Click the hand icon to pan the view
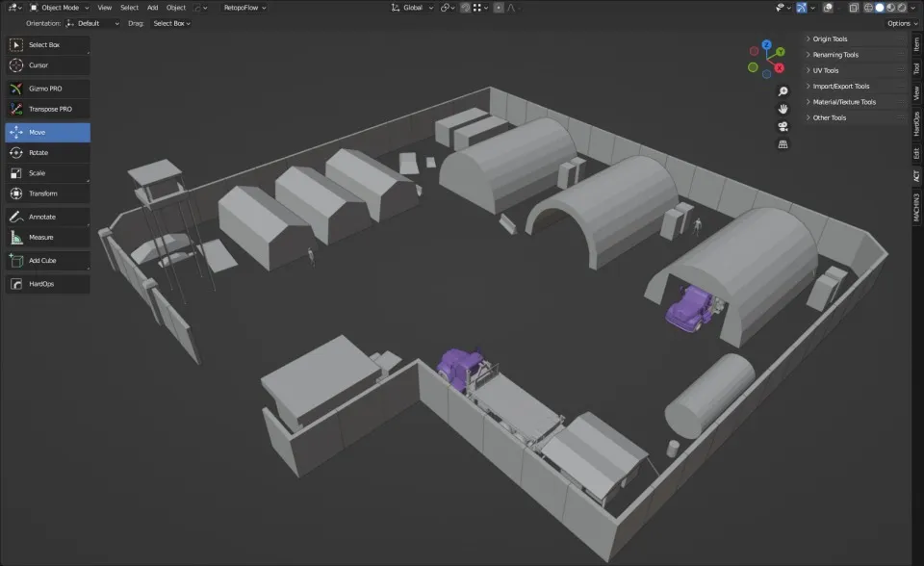This screenshot has height=566, width=924. 783,108
